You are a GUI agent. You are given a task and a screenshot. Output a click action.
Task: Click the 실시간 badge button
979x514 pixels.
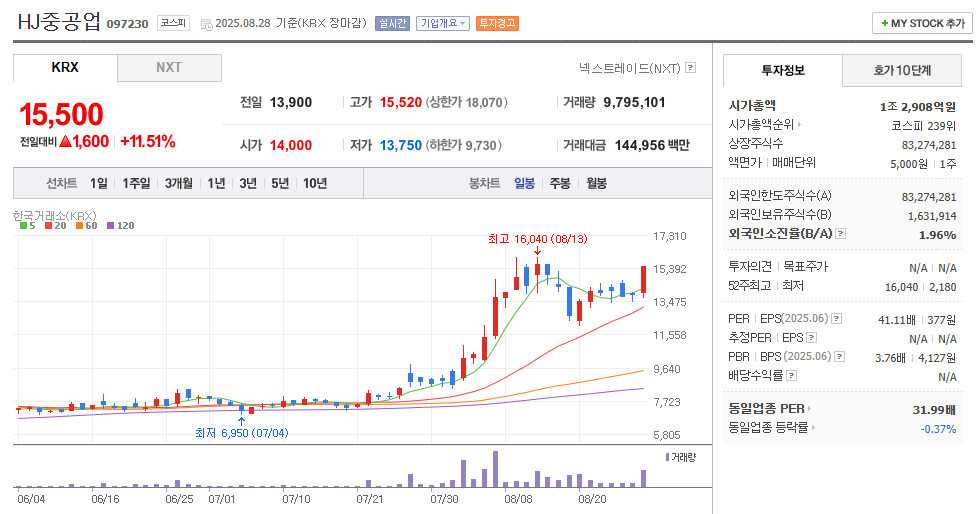(x=392, y=23)
